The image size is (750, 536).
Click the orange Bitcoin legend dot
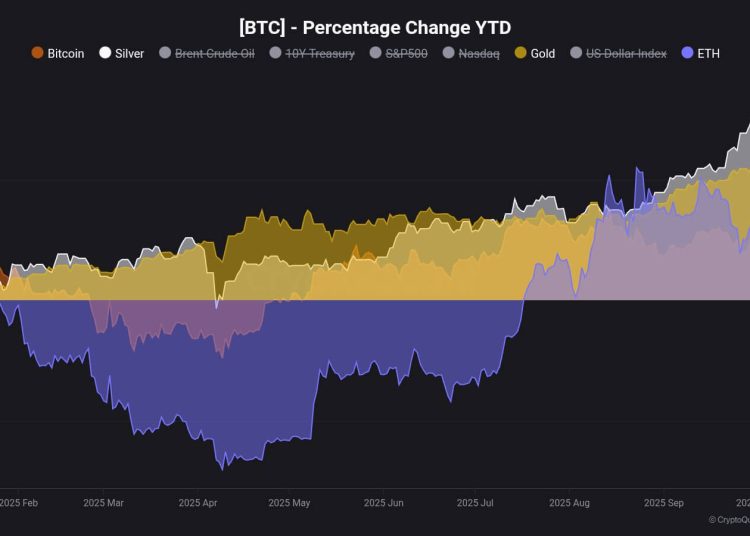coord(38,53)
